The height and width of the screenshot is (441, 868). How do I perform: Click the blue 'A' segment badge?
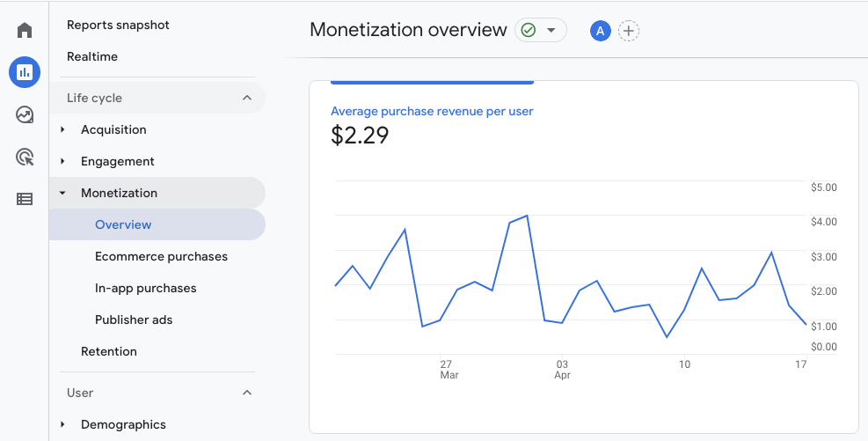click(601, 31)
